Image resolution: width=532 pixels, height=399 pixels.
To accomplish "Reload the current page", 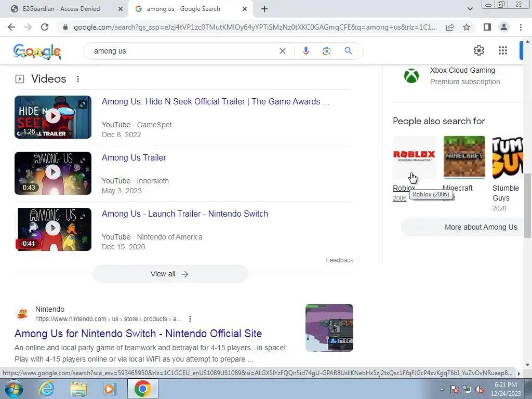I will (x=45, y=27).
